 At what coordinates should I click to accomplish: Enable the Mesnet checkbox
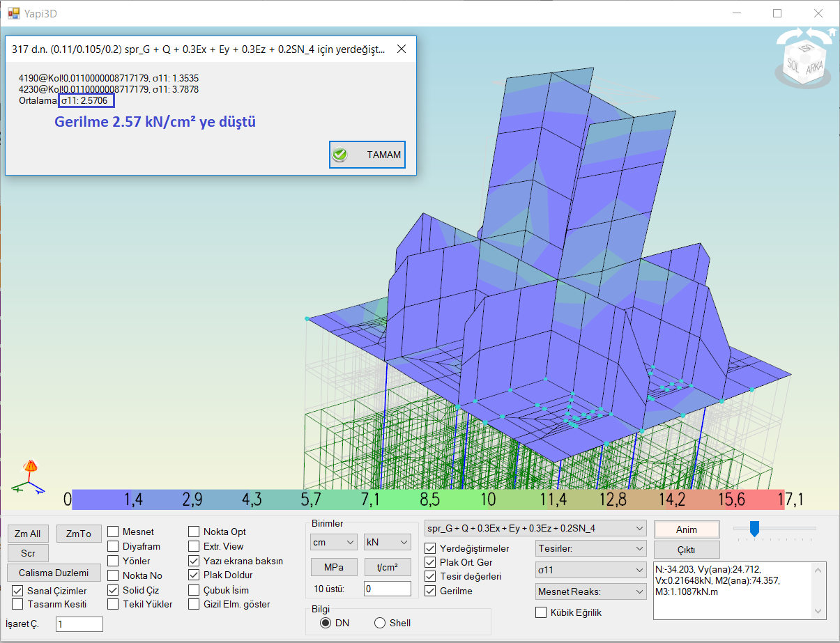click(113, 532)
